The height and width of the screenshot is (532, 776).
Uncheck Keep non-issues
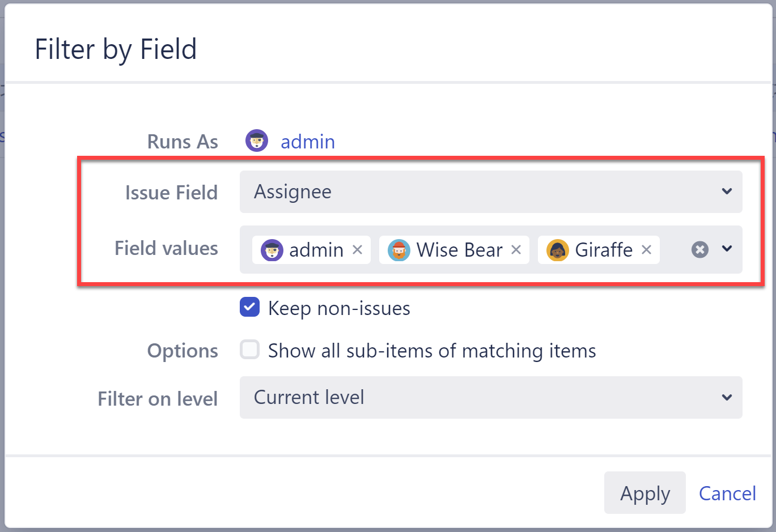point(249,307)
